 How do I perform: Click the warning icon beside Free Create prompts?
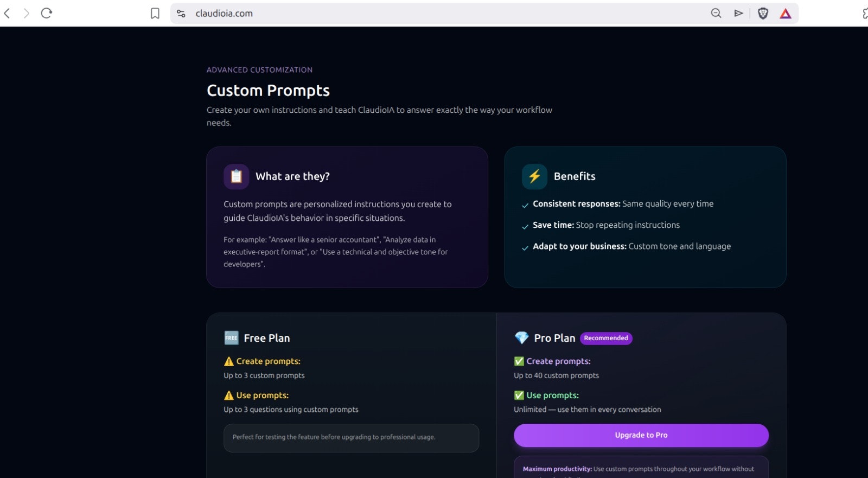click(x=229, y=361)
